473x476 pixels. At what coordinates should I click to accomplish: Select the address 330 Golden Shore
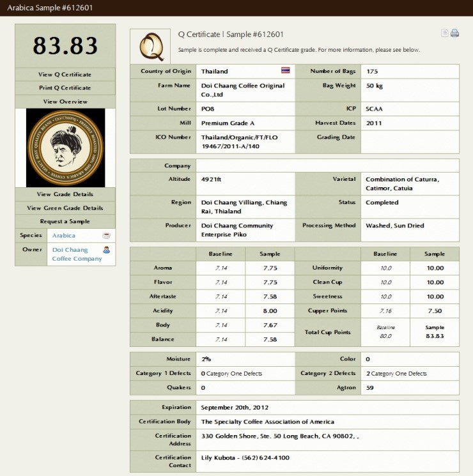[x=280, y=436]
